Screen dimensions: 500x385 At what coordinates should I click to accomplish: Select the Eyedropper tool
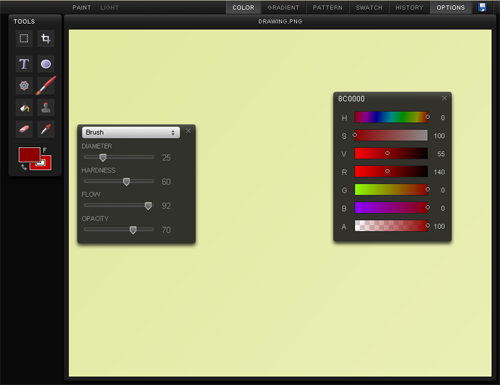[46, 129]
